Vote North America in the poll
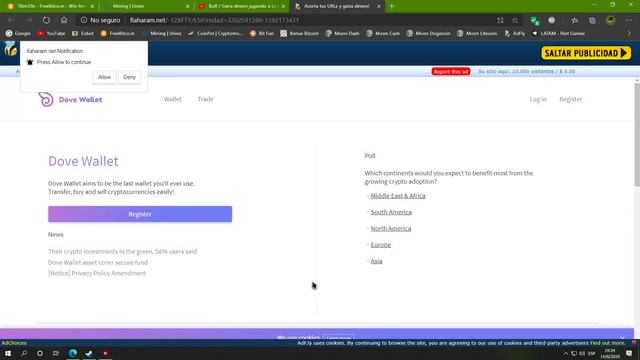 391,229
